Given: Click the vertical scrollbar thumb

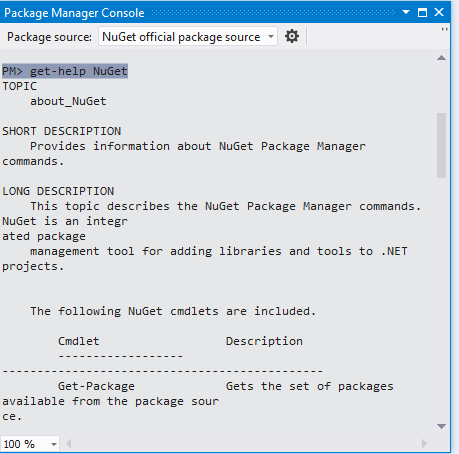Looking at the screenshot, I should [x=441, y=145].
